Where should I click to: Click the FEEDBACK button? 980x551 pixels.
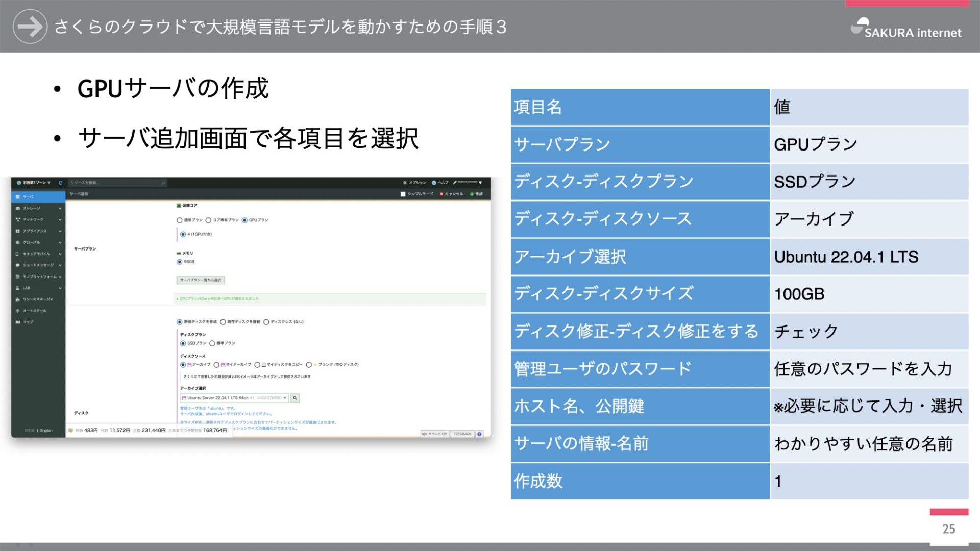pos(462,434)
